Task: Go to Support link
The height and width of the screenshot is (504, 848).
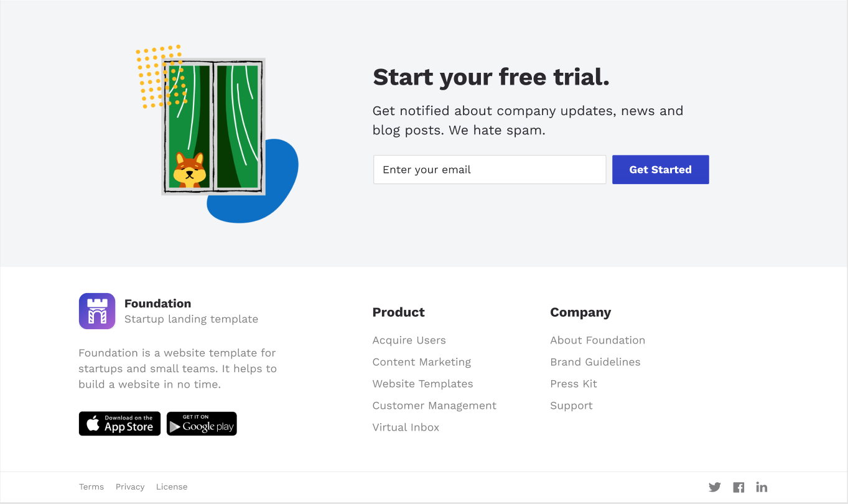Action: tap(571, 406)
